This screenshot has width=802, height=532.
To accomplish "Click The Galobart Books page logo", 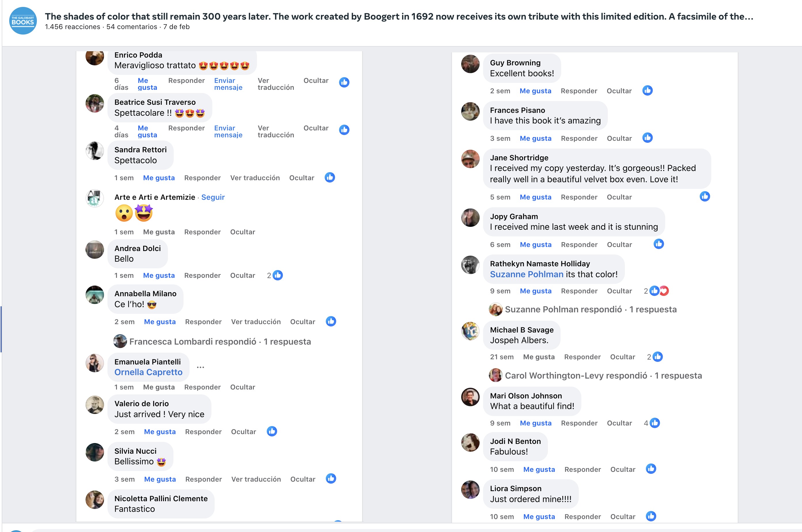I will coord(23,21).
